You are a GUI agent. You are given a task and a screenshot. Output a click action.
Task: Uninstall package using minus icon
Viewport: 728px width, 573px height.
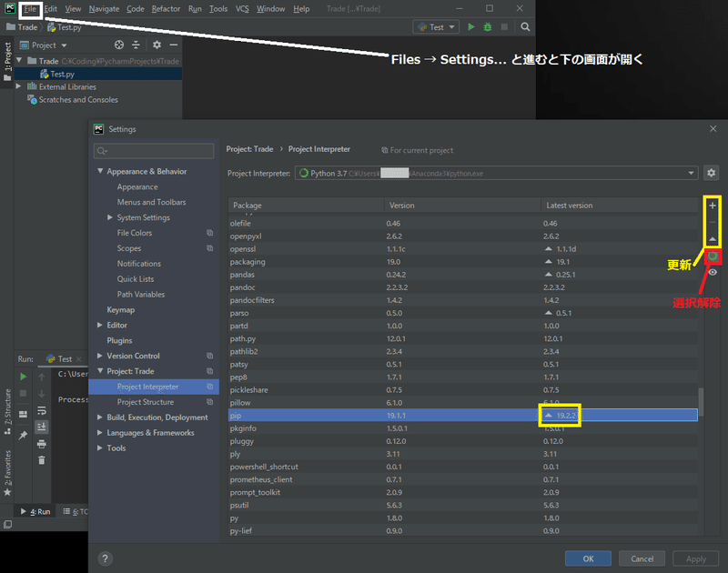click(713, 222)
